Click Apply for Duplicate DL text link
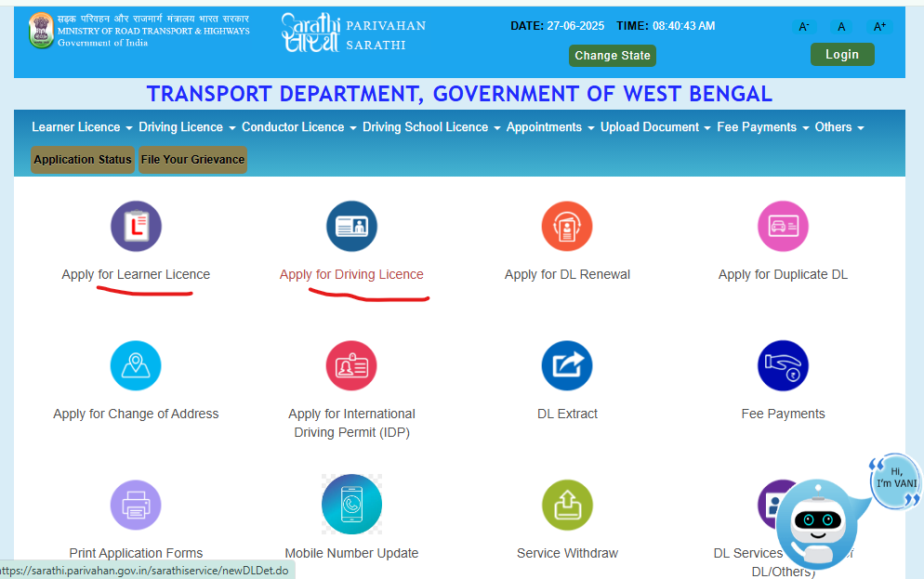The width and height of the screenshot is (924, 579). pos(783,274)
